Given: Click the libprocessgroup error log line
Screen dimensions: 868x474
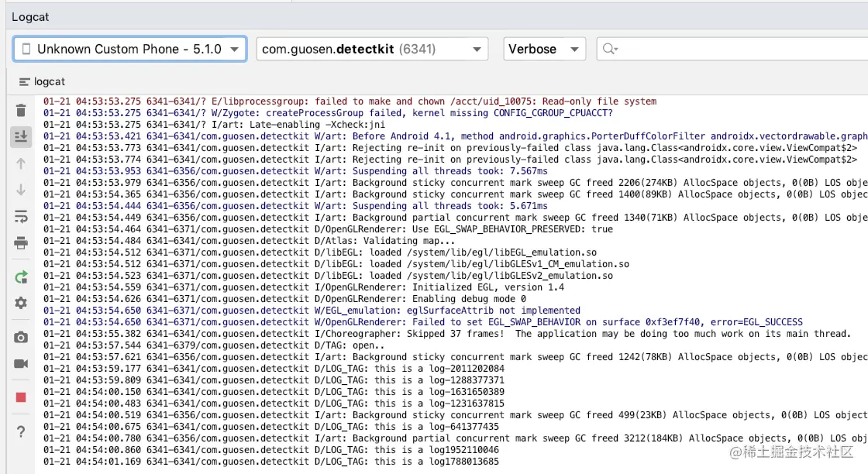Looking at the screenshot, I should click(x=350, y=101).
